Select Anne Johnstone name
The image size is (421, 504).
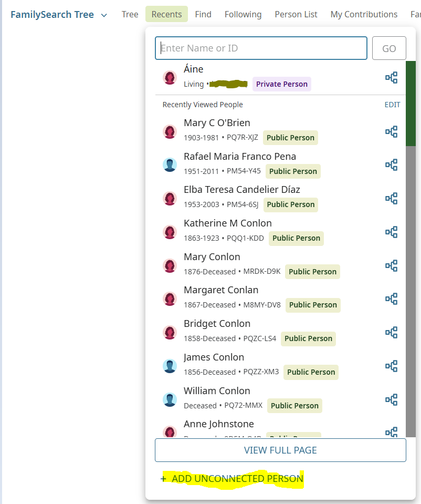tap(219, 424)
